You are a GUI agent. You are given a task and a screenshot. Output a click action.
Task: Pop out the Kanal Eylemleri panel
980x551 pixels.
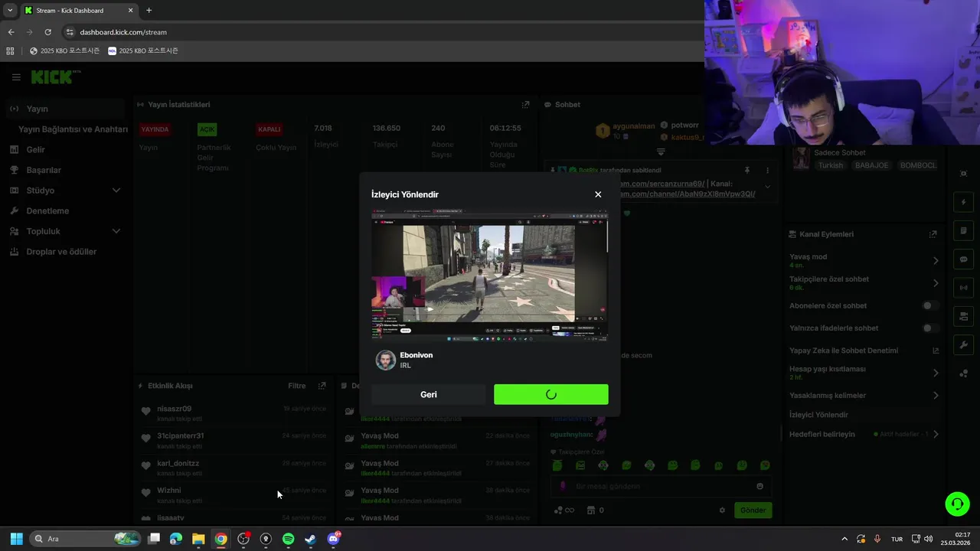[x=933, y=234]
